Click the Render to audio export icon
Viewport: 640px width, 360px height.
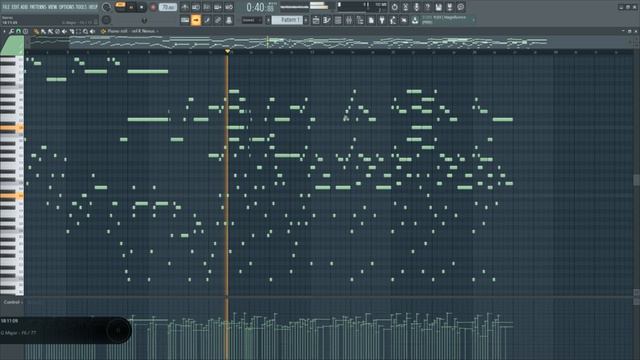[449, 7]
